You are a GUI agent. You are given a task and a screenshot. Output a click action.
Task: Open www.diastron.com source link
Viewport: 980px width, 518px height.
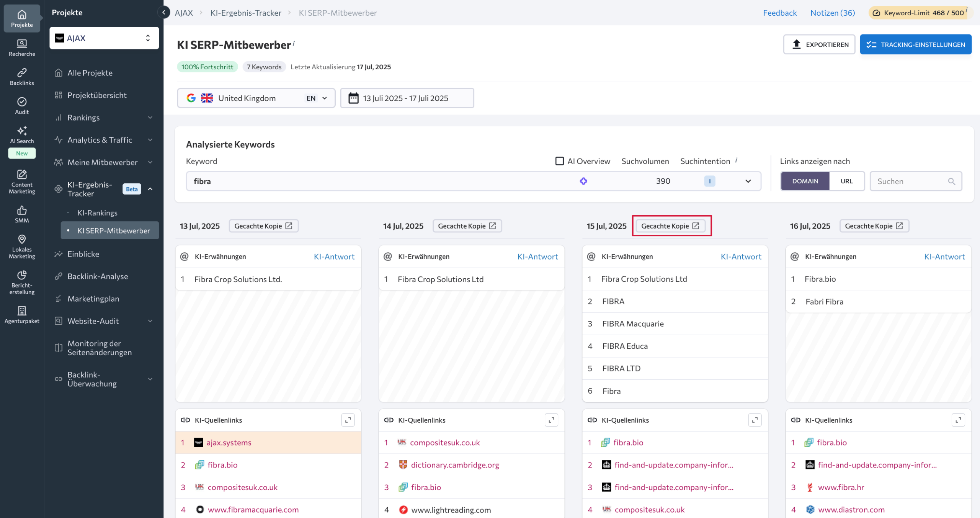(851, 510)
